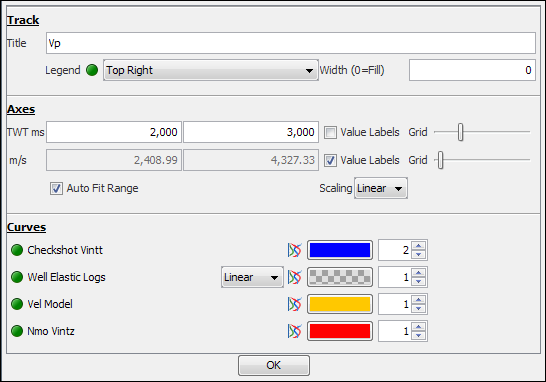Image resolution: width=546 pixels, height=382 pixels.
Task: Increase Vel Model line width with up arrow
Action: click(x=419, y=299)
